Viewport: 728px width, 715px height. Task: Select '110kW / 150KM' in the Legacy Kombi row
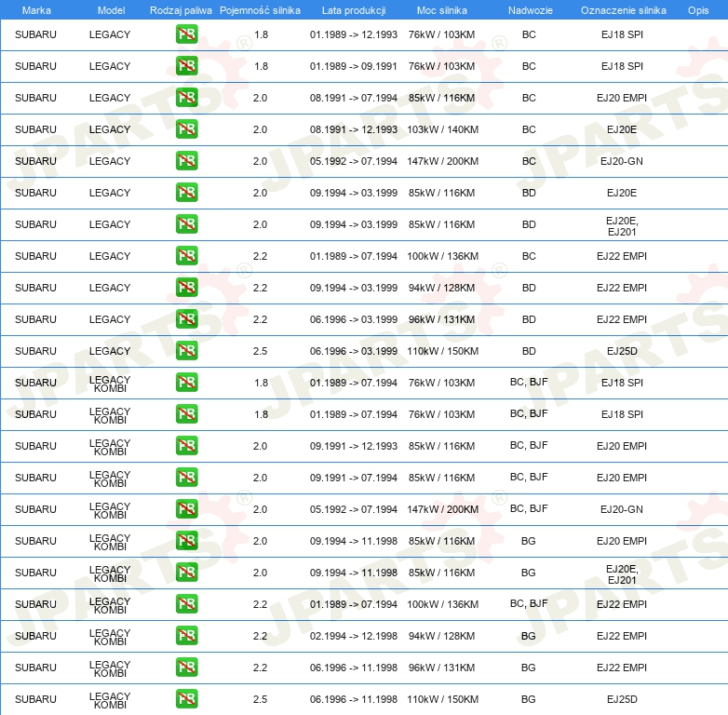[442, 699]
